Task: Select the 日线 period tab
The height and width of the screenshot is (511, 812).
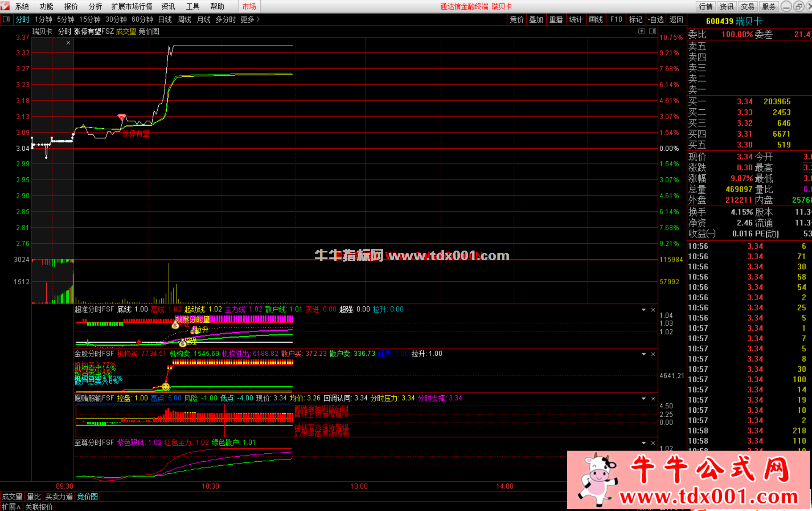Action: click(165, 19)
